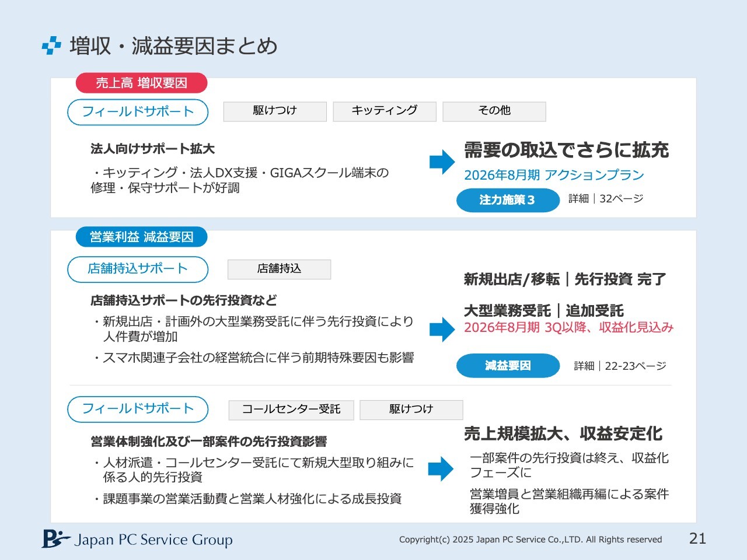Click the page number 21
747x560 pixels.
coord(697,538)
